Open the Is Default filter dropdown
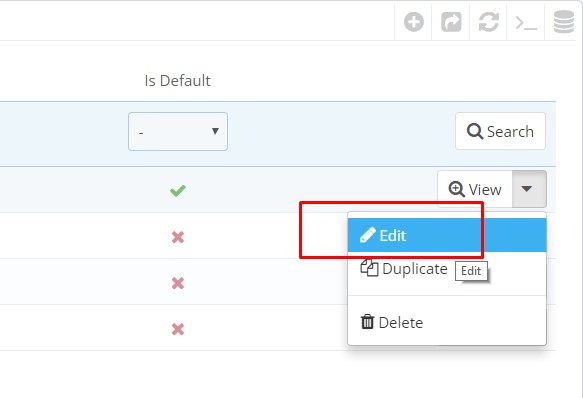 pos(178,132)
